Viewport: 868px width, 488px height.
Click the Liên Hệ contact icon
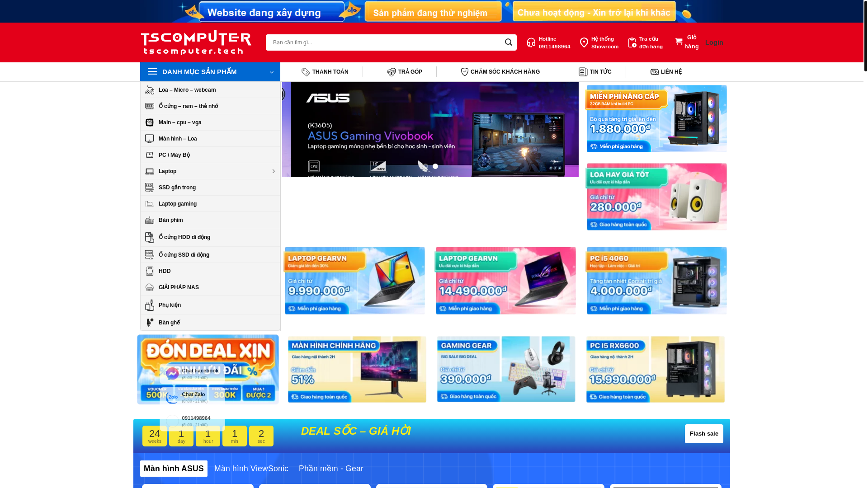point(655,72)
